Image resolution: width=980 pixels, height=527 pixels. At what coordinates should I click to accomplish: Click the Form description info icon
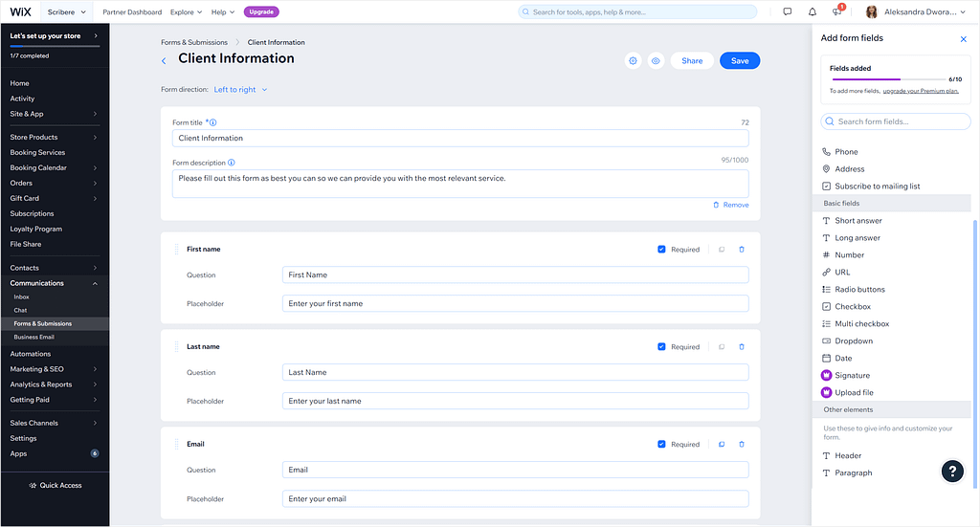[x=232, y=163]
